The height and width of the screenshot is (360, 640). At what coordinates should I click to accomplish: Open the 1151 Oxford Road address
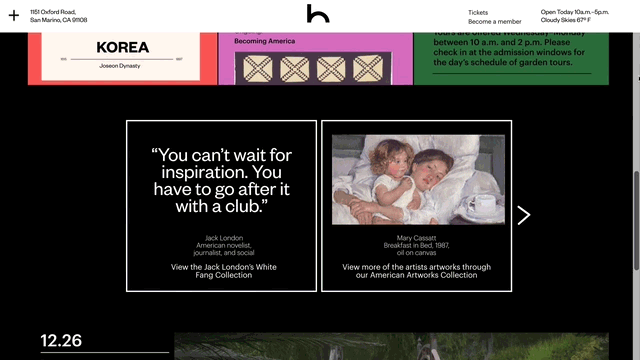click(58, 16)
